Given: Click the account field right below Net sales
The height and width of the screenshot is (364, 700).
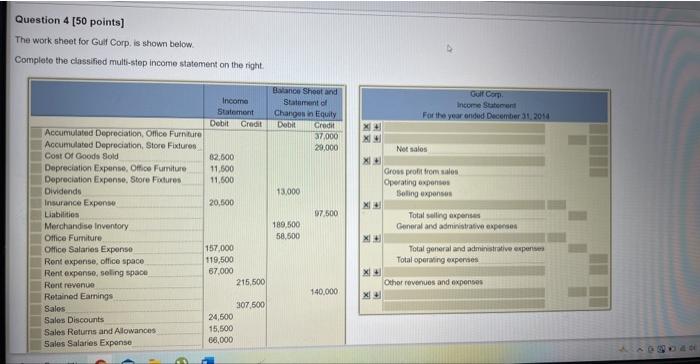Looking at the screenshot, I should coord(464,160).
